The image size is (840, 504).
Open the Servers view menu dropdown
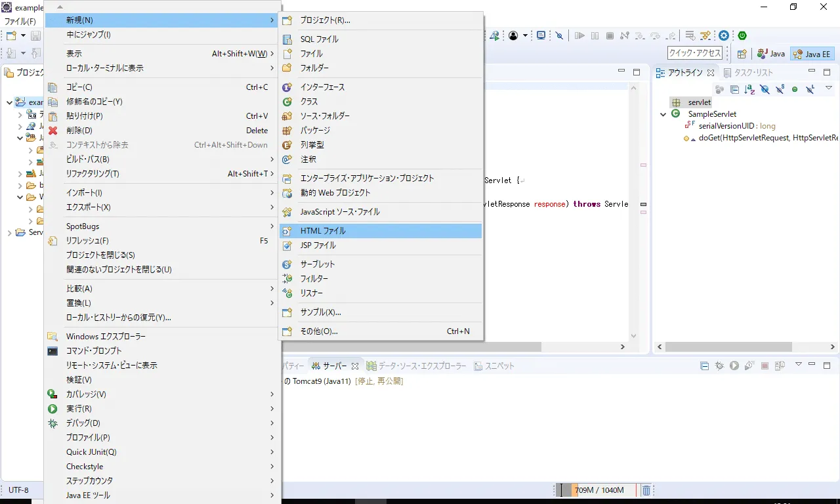pos(799,364)
